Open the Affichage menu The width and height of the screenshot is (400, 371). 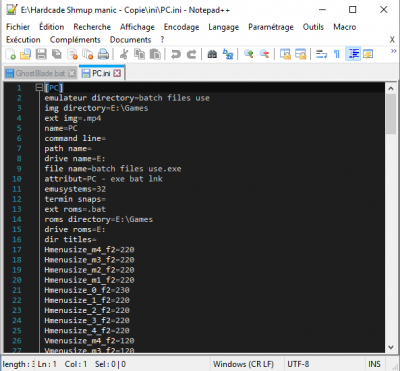(137, 27)
